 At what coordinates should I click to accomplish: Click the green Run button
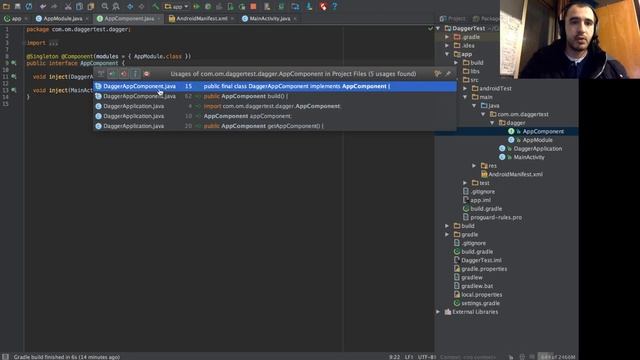pyautogui.click(x=196, y=7)
